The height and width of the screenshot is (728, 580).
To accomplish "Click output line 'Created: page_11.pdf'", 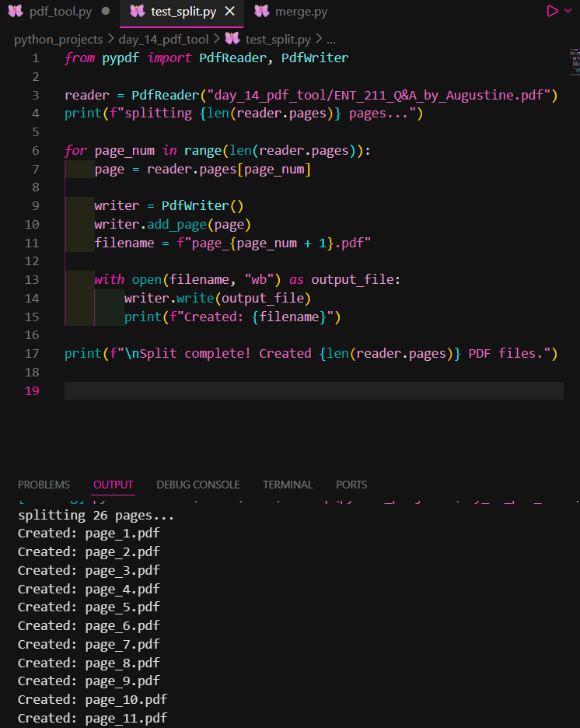I will click(93, 718).
